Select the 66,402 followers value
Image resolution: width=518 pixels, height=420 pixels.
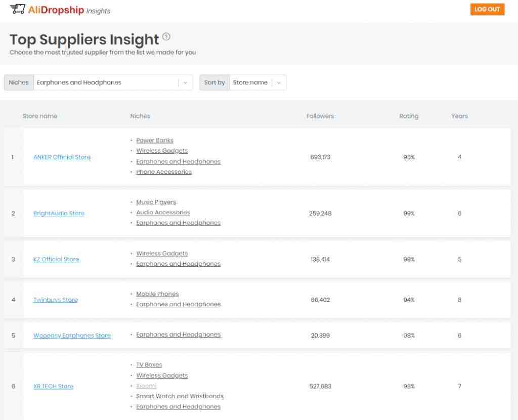pyautogui.click(x=320, y=300)
